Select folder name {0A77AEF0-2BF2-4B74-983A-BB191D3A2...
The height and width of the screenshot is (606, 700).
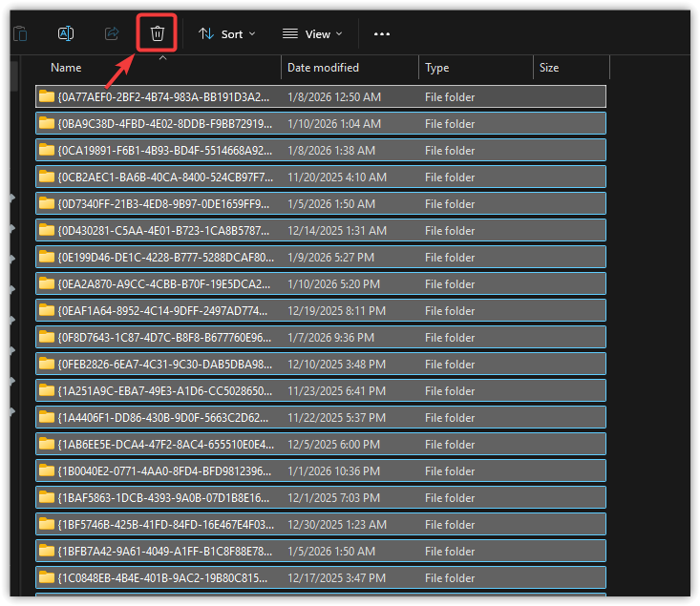point(163,96)
